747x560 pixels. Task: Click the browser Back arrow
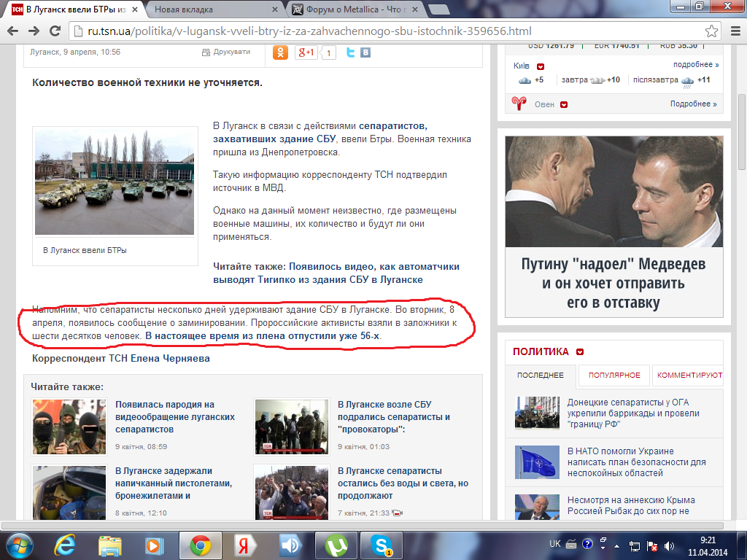(13, 31)
